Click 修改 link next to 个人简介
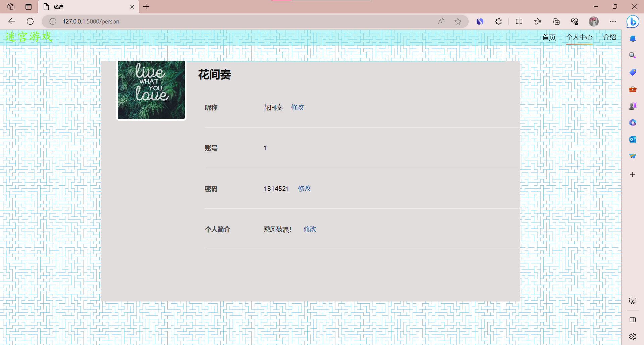Screen dimensions: 644x345 [310, 229]
